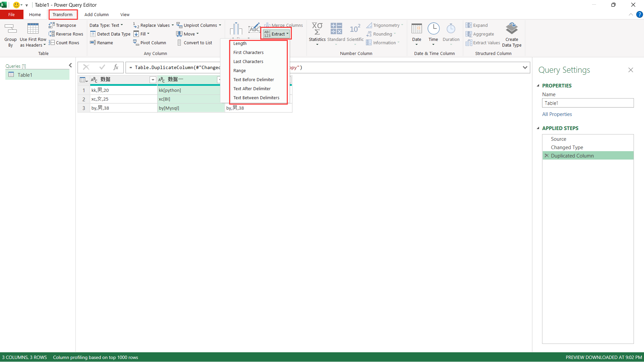Screen dimensions: 644x362
Task: Switch to the Add Column tab
Action: coord(97,14)
